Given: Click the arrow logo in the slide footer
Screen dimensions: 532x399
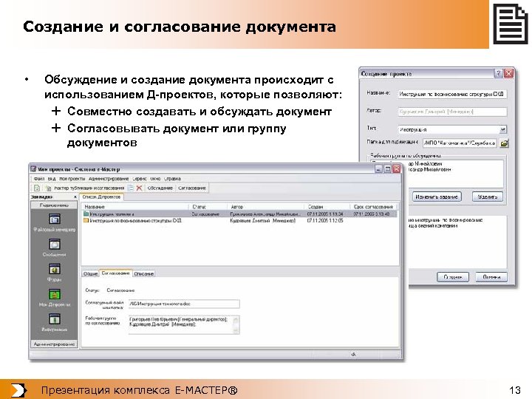Looking at the screenshot, I should point(18,390).
